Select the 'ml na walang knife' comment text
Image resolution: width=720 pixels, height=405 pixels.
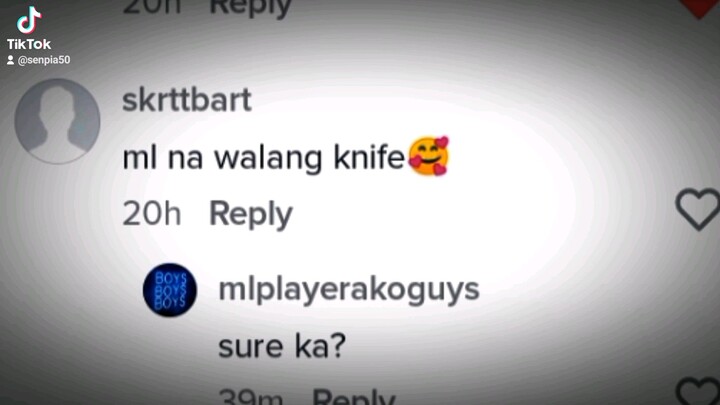coord(263,158)
